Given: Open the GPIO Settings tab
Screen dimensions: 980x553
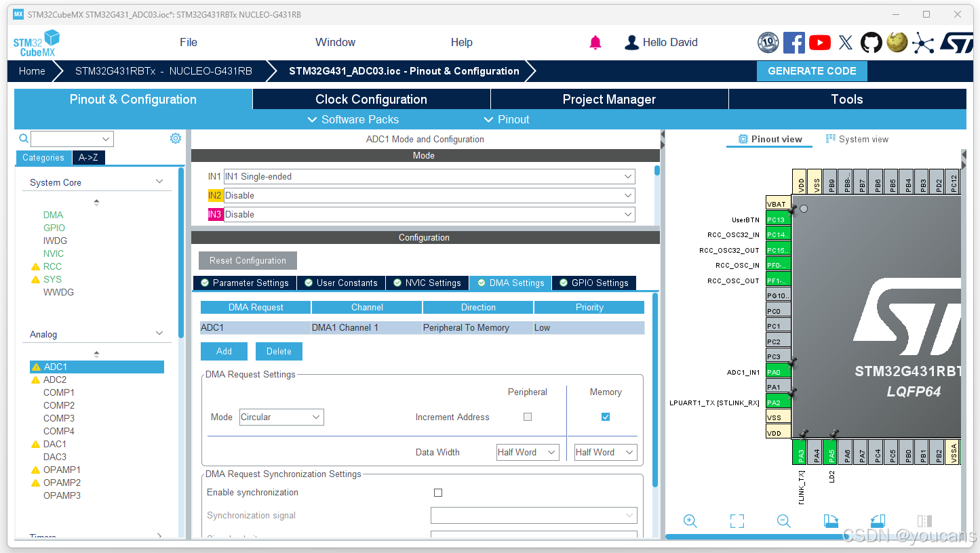Looking at the screenshot, I should point(594,283).
